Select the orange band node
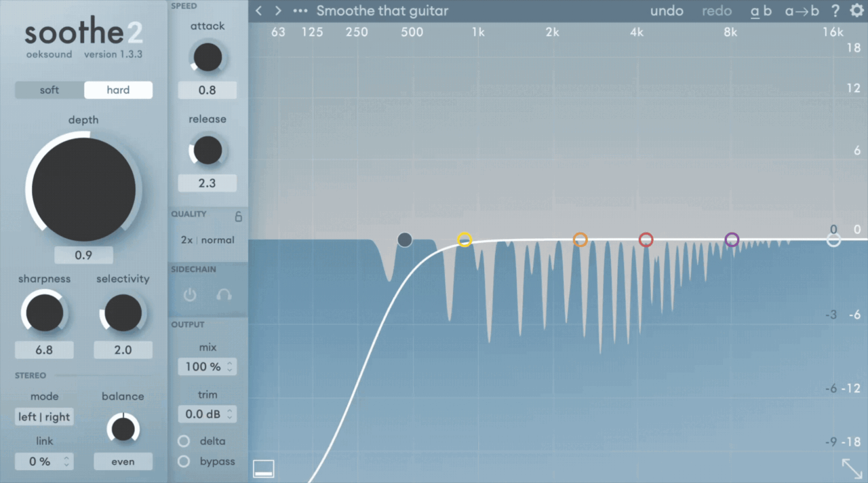The image size is (868, 483). point(580,239)
